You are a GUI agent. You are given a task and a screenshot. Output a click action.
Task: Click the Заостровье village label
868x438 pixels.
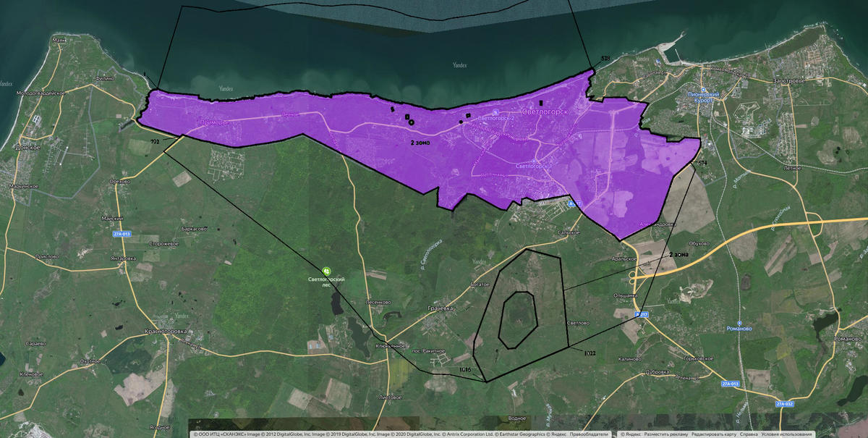pyautogui.click(x=788, y=80)
